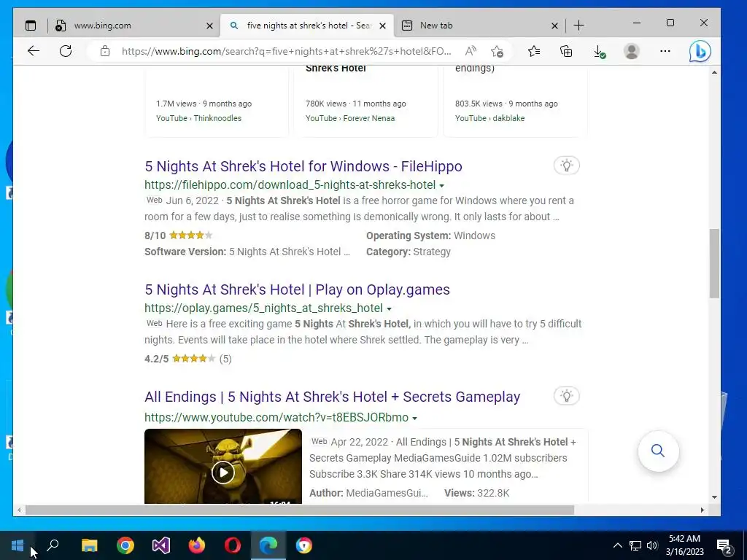Click "Category: Strategy" text

(x=409, y=252)
